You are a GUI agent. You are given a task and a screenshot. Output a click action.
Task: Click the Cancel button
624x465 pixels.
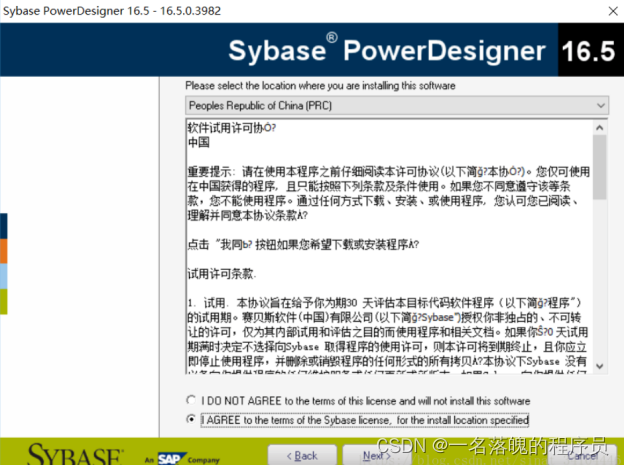583,455
